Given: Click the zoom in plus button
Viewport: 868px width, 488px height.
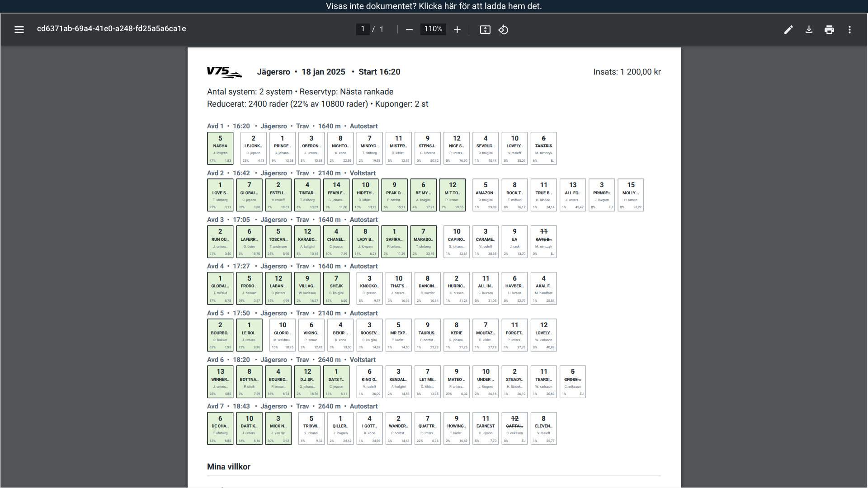Looking at the screenshot, I should click(x=457, y=29).
